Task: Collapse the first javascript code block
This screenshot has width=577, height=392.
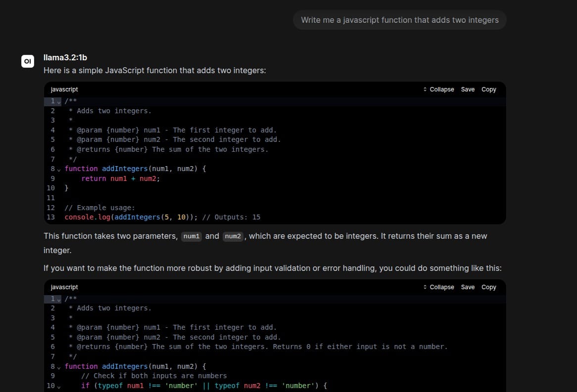Action: click(x=438, y=89)
